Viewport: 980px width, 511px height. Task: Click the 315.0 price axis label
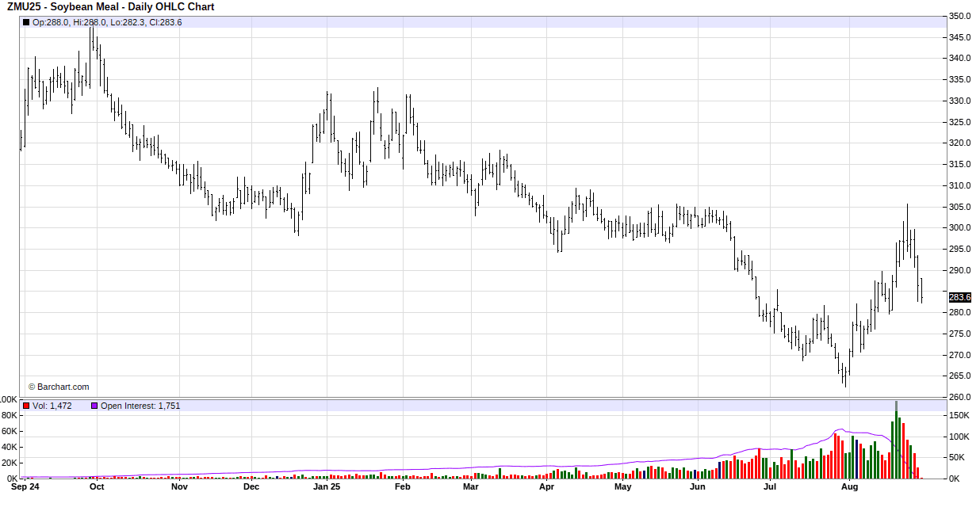(960, 164)
